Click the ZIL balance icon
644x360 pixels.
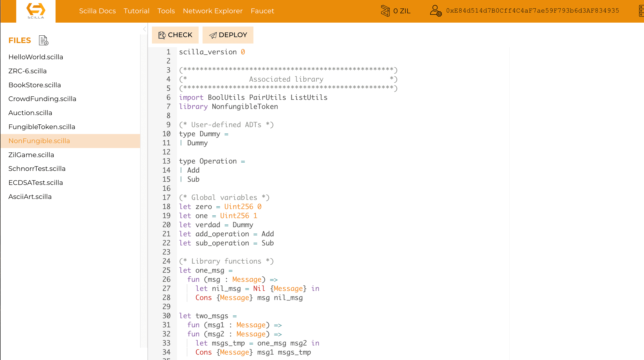coord(385,11)
